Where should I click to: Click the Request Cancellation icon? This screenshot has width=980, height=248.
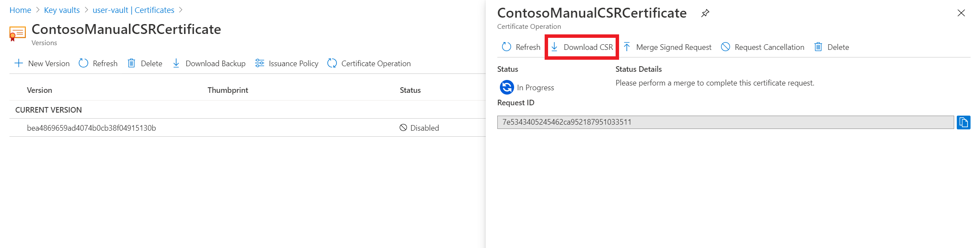point(726,47)
